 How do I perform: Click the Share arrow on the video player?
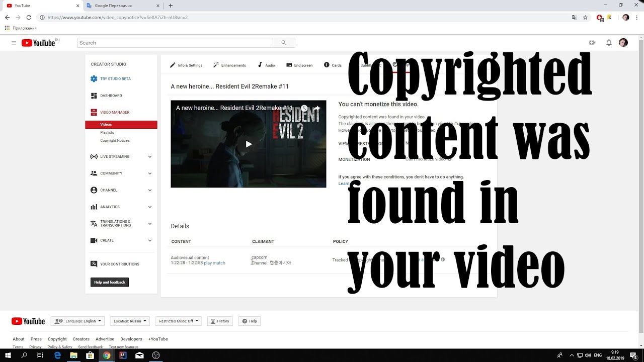click(x=317, y=108)
